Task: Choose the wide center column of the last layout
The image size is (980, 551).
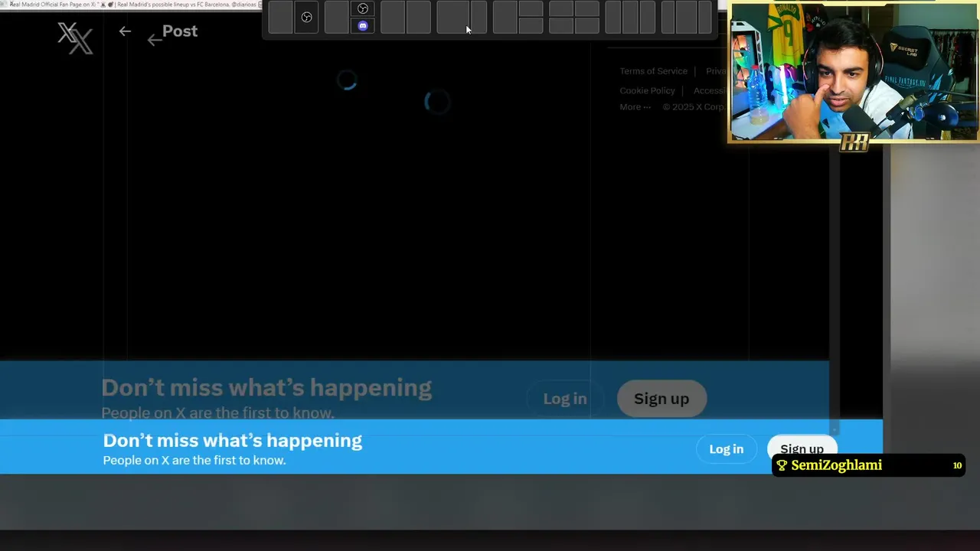Action: tap(686, 18)
